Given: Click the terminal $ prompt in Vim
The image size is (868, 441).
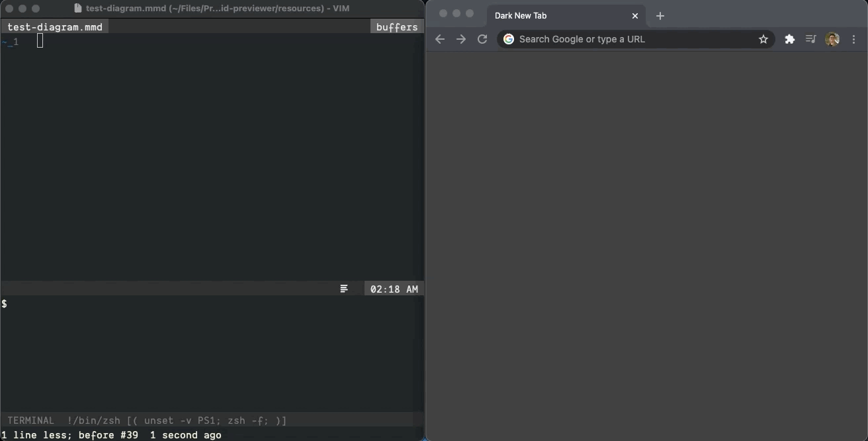Looking at the screenshot, I should point(5,303).
